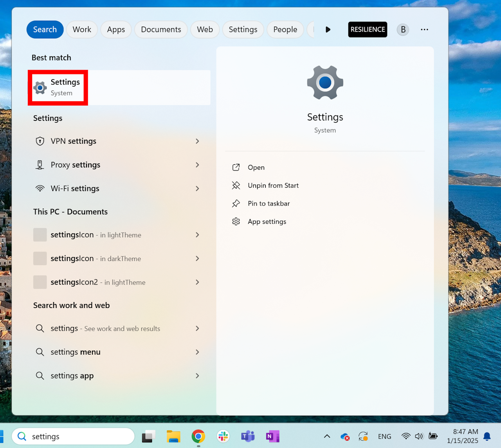Image resolution: width=501 pixels, height=448 pixels.
Task: Launch Google Chrome from the taskbar
Action: coord(198,436)
